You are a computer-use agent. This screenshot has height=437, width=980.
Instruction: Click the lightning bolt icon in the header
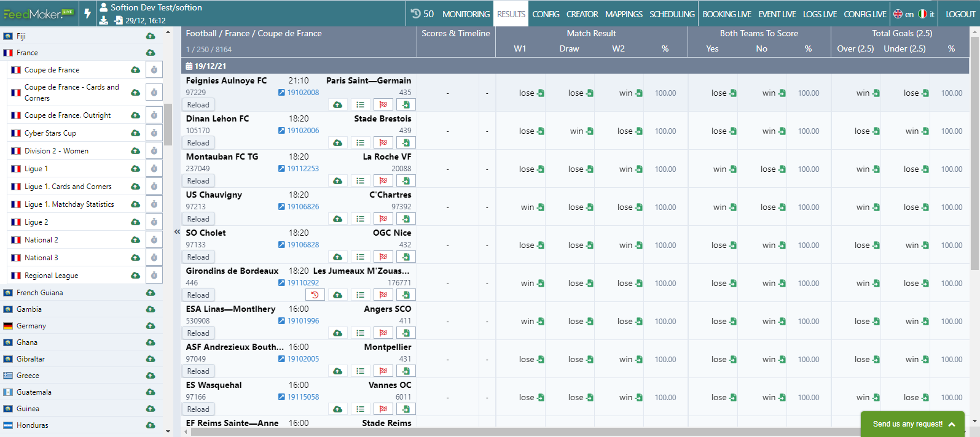[x=87, y=14]
